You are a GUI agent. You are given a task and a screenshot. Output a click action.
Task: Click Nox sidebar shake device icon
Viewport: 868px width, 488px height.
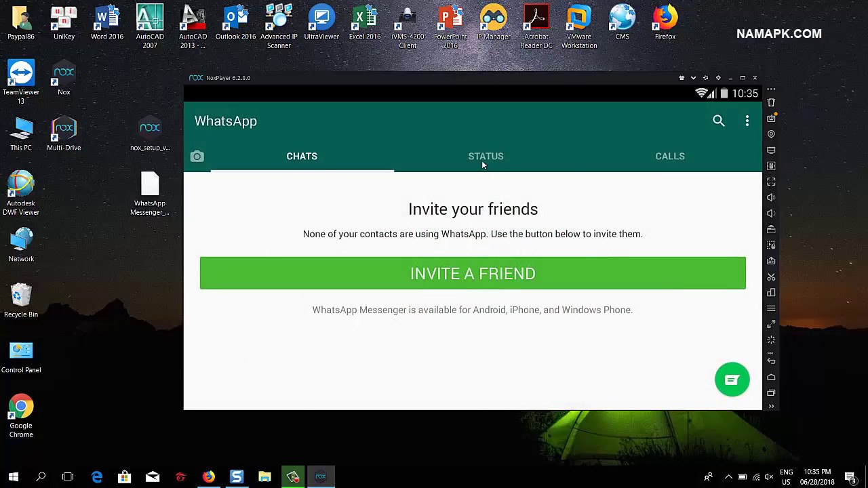[771, 103]
